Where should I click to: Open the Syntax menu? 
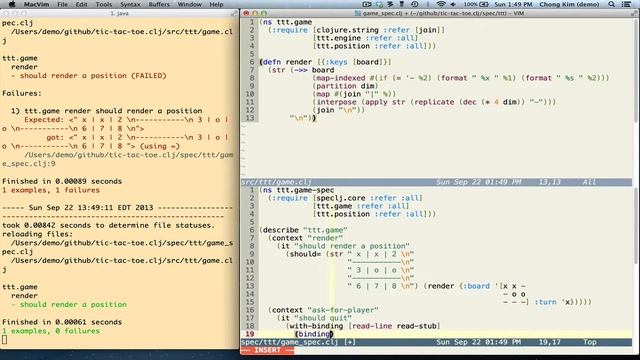point(130,4)
